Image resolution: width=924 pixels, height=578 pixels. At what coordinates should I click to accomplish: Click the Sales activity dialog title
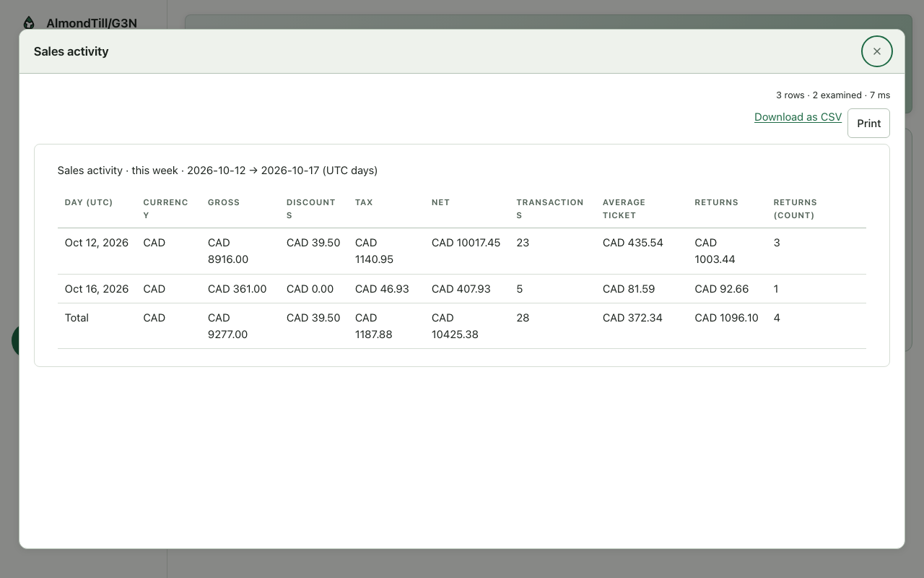[x=71, y=51]
